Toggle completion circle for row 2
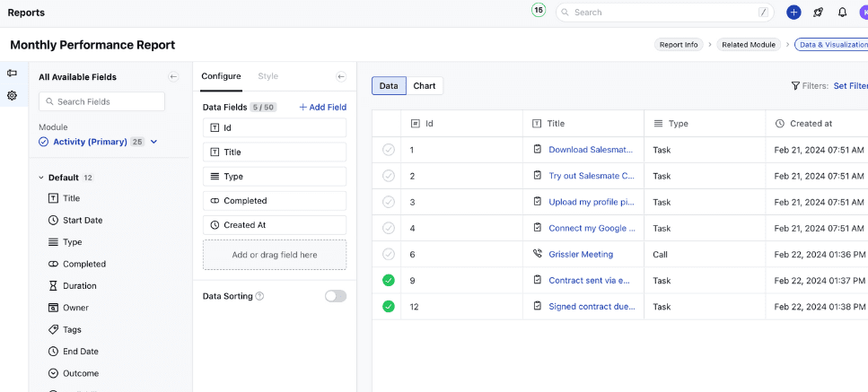This screenshot has height=392, width=868. (x=389, y=176)
